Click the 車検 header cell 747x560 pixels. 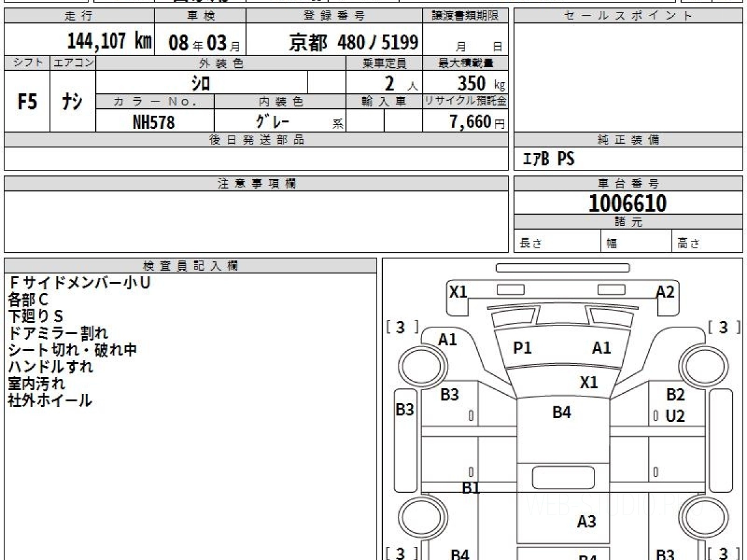pos(200,16)
